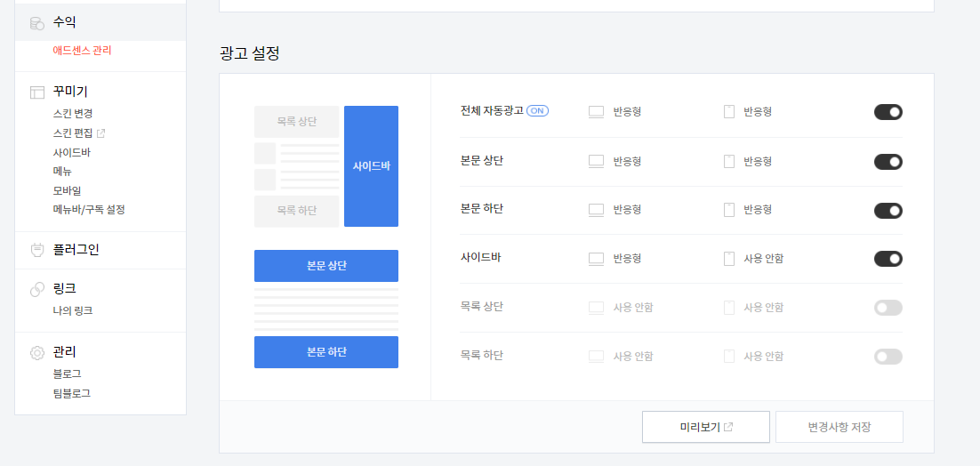Image resolution: width=980 pixels, height=466 pixels.
Task: Open PC 반응형 option for 전체 자동광고
Action: pyautogui.click(x=627, y=112)
